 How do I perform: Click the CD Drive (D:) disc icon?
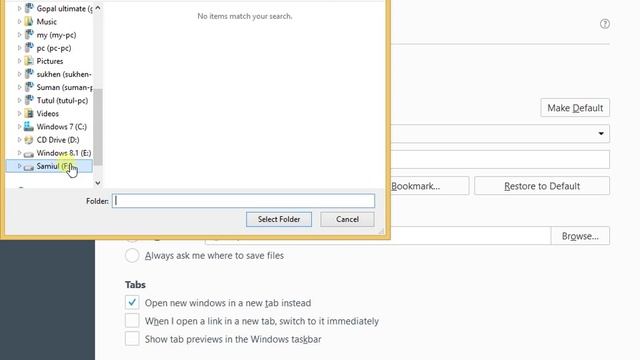coord(29,140)
